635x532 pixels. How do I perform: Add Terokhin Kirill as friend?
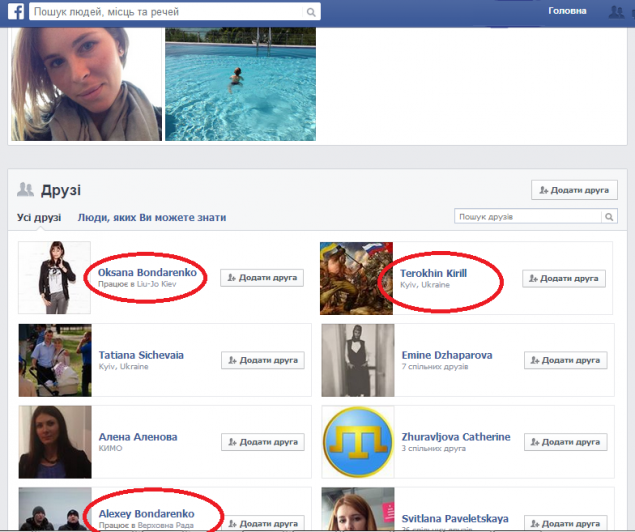(564, 278)
